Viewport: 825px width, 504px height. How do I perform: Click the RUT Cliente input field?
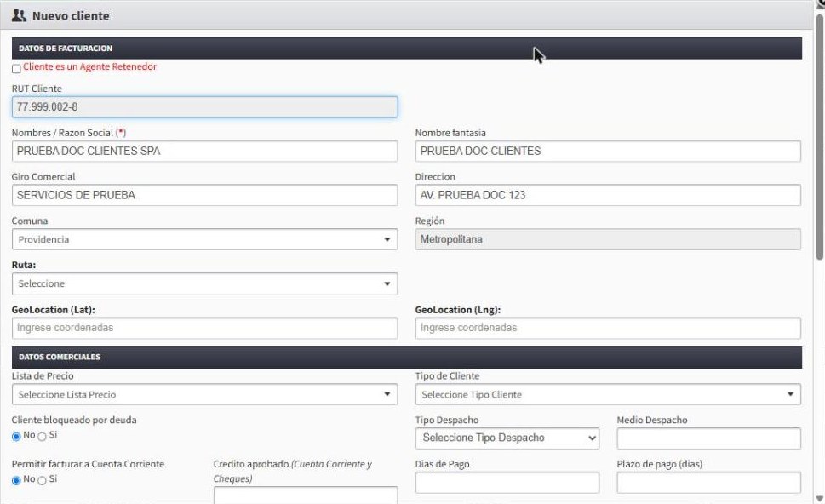point(204,106)
